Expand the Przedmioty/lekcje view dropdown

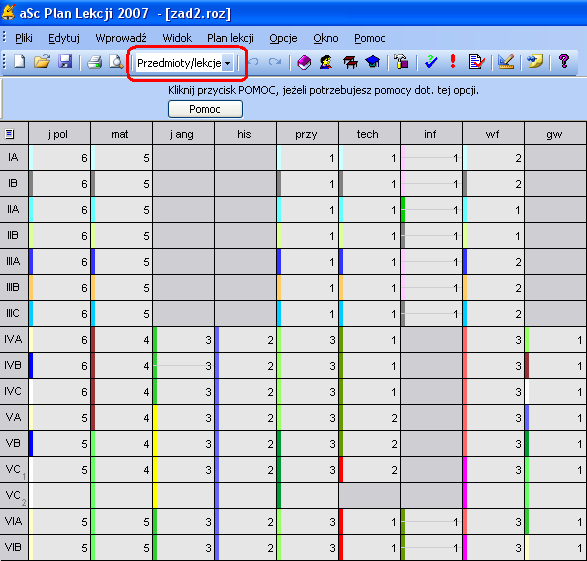(227, 63)
